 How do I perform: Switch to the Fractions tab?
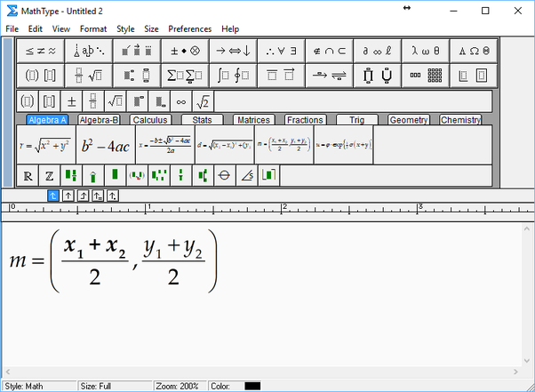(x=305, y=120)
